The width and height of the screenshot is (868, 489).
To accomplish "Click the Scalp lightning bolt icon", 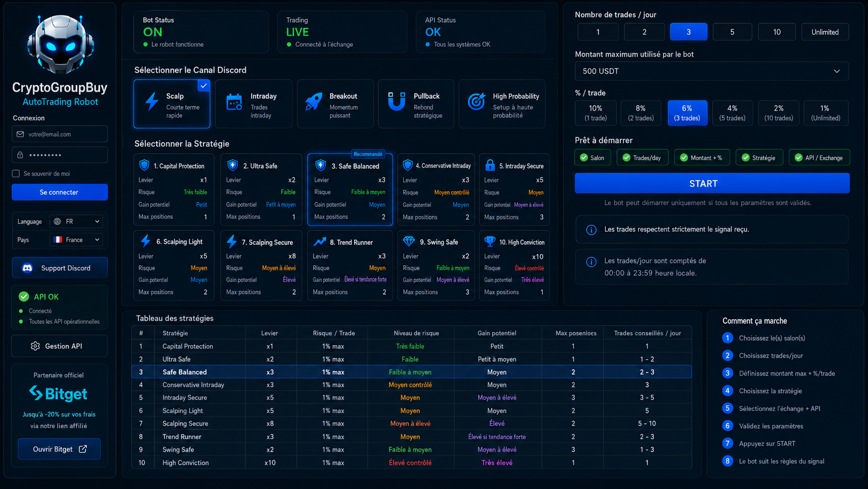I will tap(152, 102).
